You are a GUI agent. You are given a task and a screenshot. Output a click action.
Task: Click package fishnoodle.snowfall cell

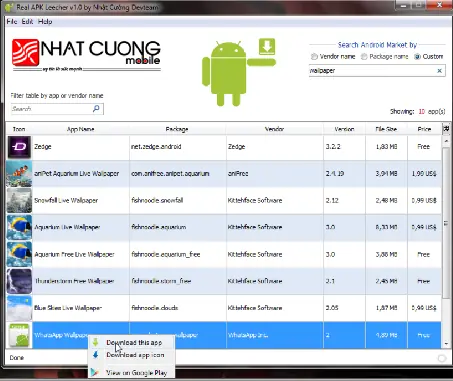point(178,200)
